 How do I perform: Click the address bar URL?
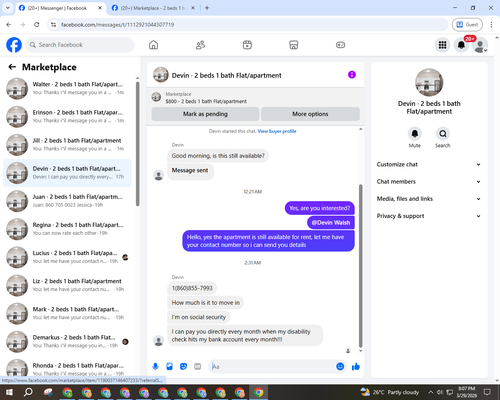117,25
